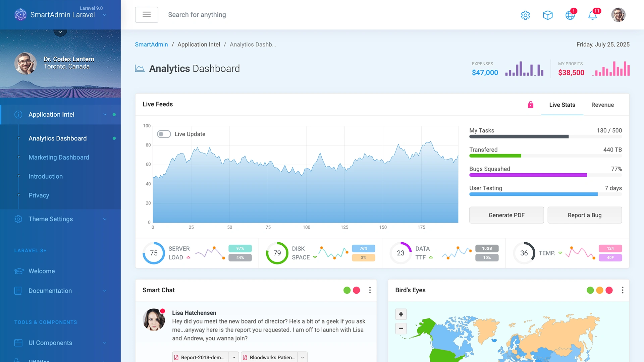Select Marketing Dashboard in the sidebar
The width and height of the screenshot is (644, 362).
pos(59,157)
